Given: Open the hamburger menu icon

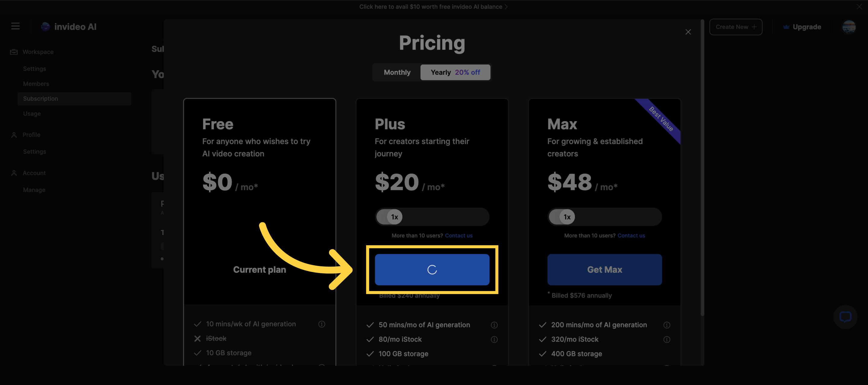Looking at the screenshot, I should (x=15, y=26).
